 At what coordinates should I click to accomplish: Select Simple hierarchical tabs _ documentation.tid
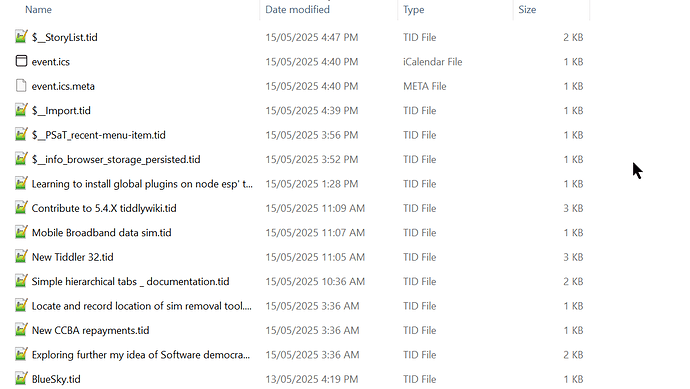click(x=130, y=282)
